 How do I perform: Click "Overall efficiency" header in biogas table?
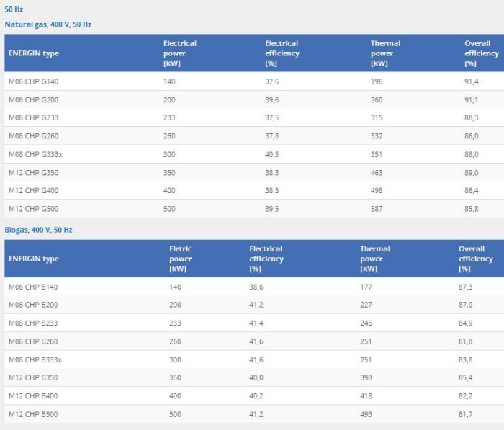pos(475,259)
